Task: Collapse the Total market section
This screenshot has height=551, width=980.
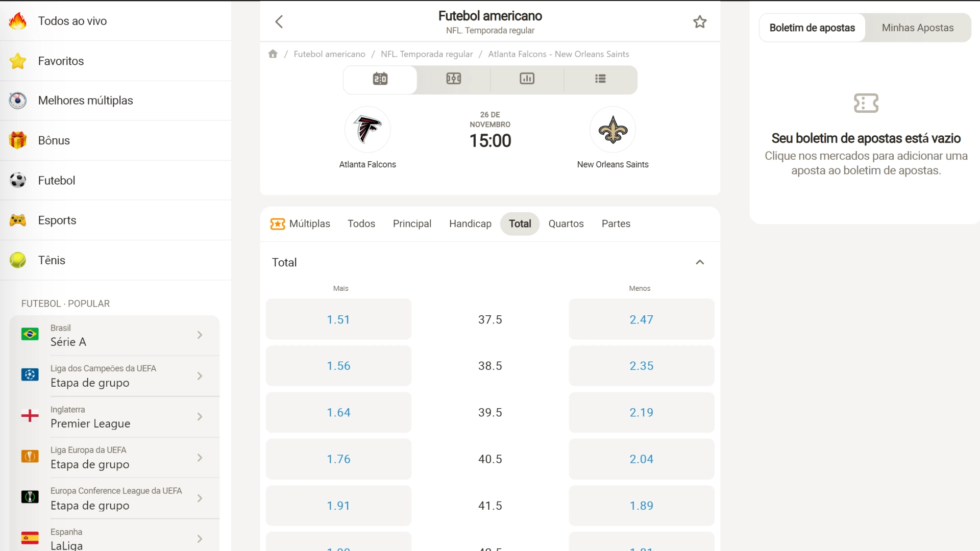Action: click(x=700, y=262)
